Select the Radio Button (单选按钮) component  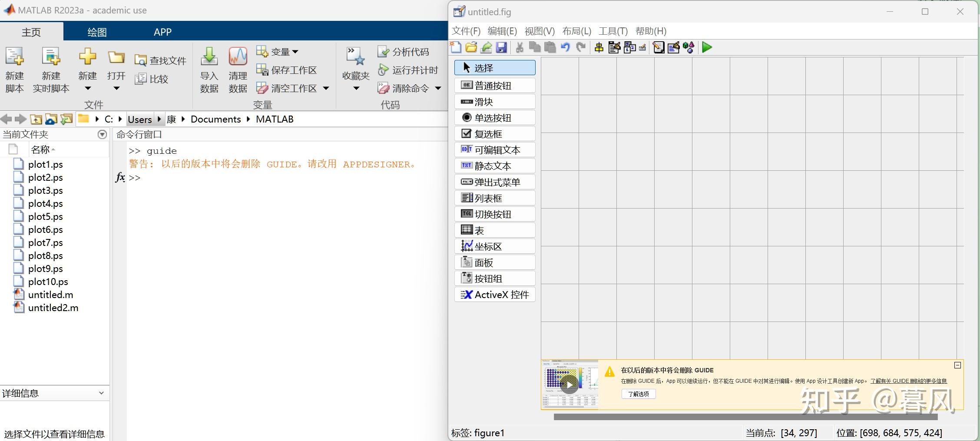495,118
